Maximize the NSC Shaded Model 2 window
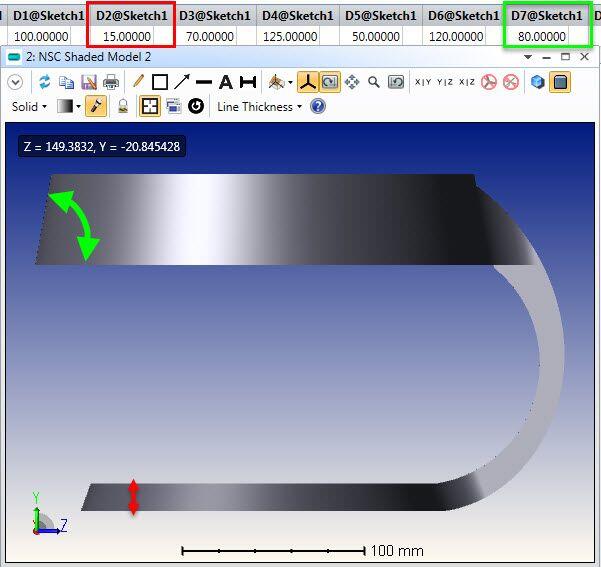This screenshot has width=601, height=568. point(565,57)
